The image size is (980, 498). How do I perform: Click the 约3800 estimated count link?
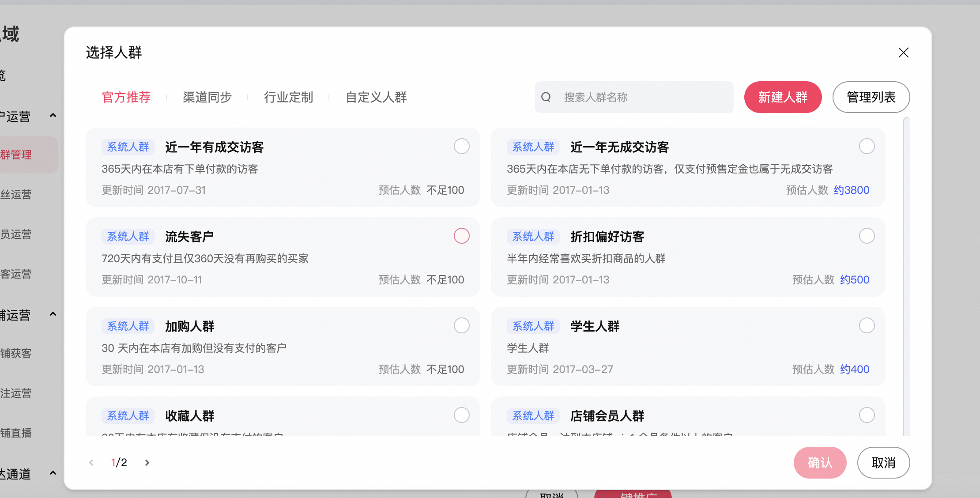[851, 190]
